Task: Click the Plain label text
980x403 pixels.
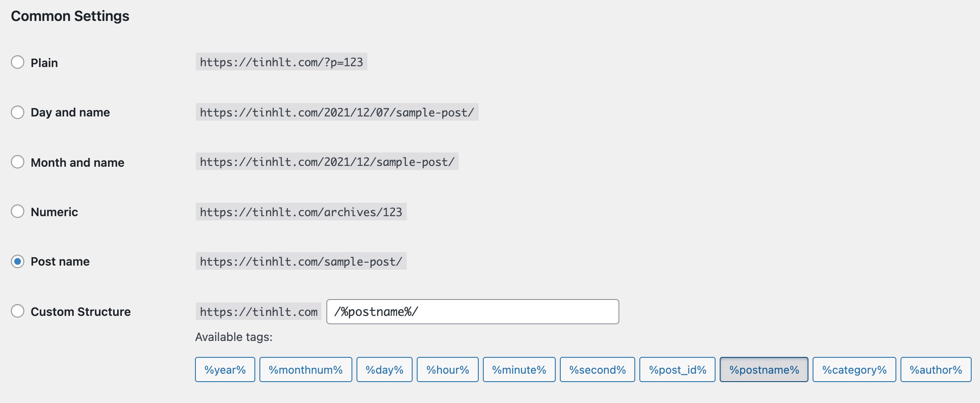Action: point(44,63)
